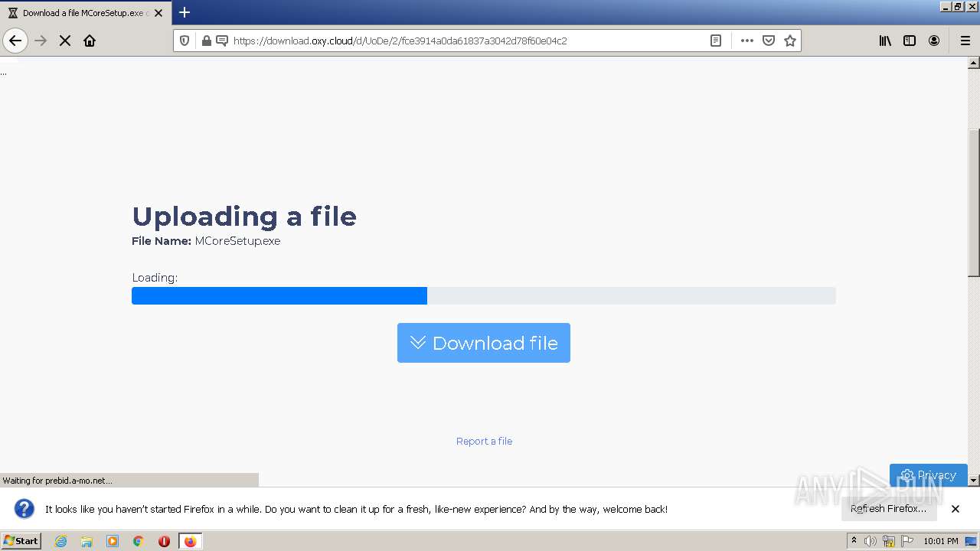Viewport: 980px width, 551px height.
Task: Show site security via padlock icon
Action: pos(206,41)
